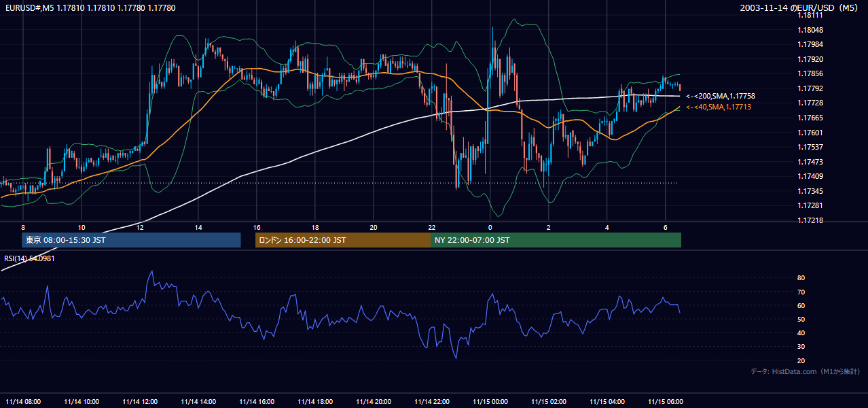The width and height of the screenshot is (868, 408).
Task: Click price axis value 1.17792
Action: click(810, 88)
